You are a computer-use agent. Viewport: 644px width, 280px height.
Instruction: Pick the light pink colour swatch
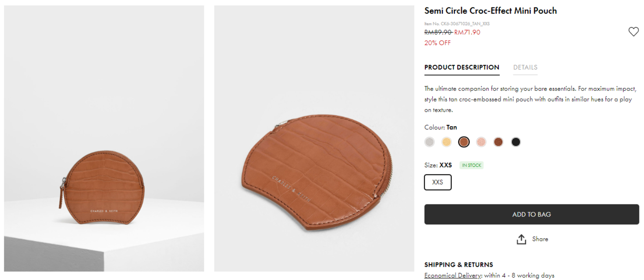tap(481, 142)
